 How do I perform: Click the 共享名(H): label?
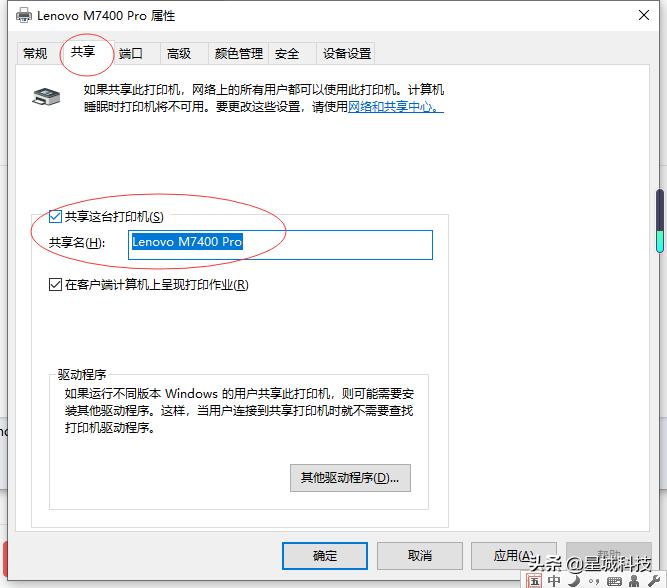coord(77,243)
